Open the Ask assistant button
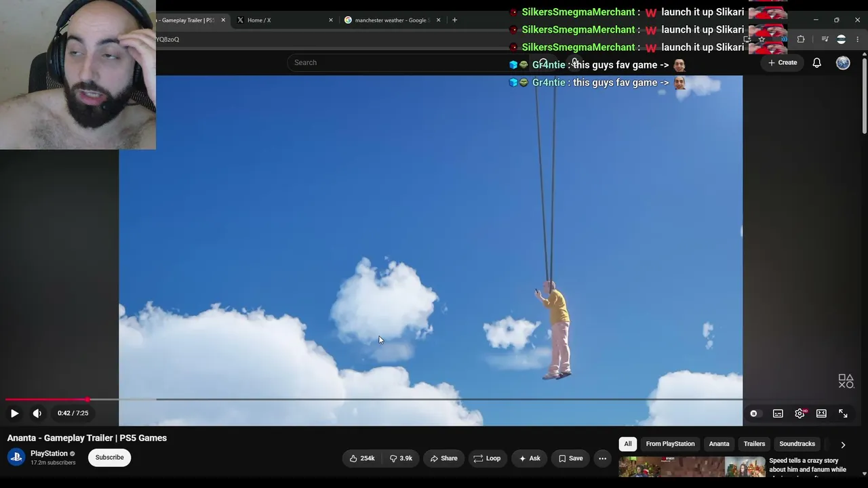This screenshot has width=868, height=488. coord(530,458)
